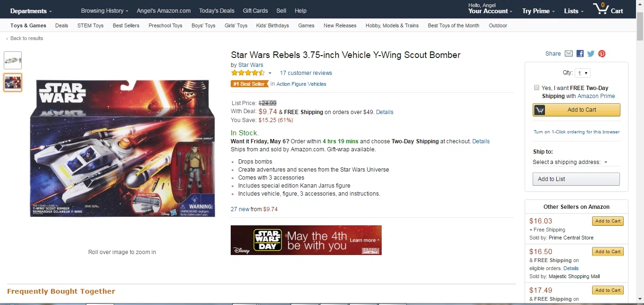Image resolution: width=644 pixels, height=305 pixels.
Task: Open 17 customer reviews link
Action: (x=306, y=73)
